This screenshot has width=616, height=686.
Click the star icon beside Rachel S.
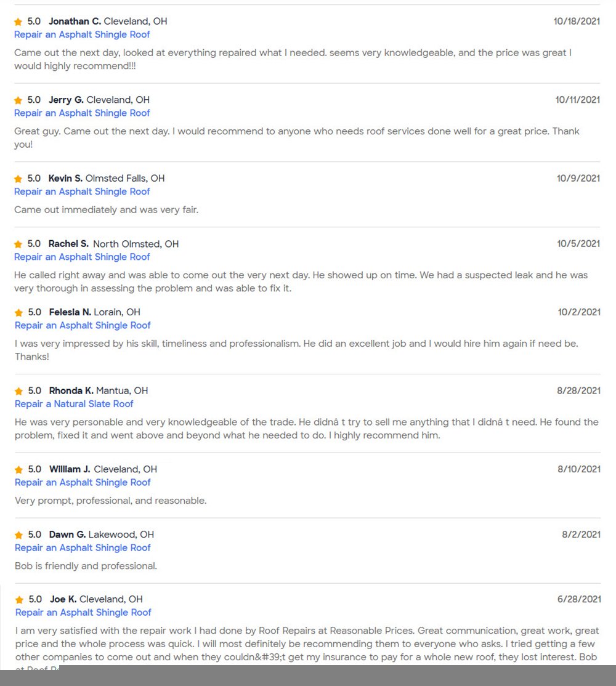click(18, 244)
